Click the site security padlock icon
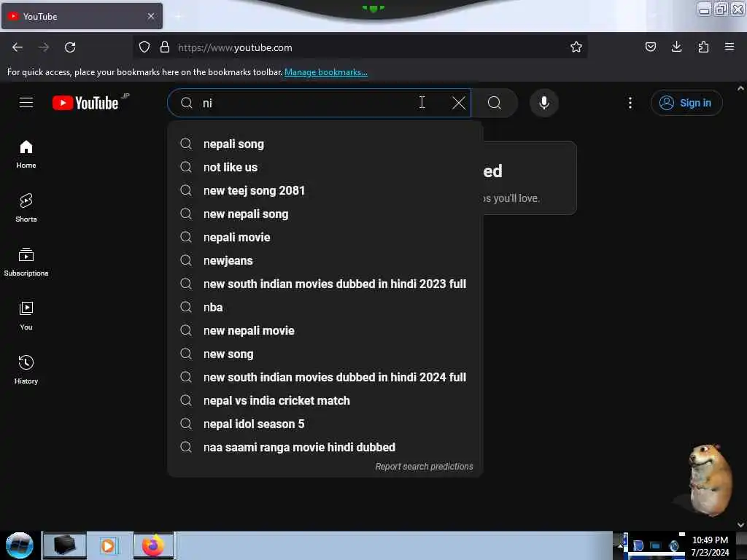747x560 pixels. 165,47
